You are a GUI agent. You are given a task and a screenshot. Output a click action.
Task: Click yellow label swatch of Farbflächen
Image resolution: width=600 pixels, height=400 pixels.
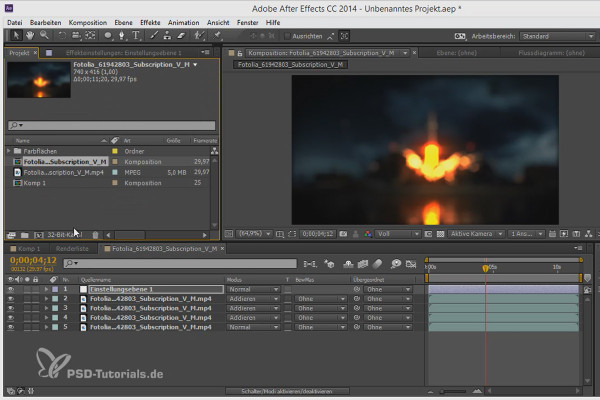tap(114, 151)
